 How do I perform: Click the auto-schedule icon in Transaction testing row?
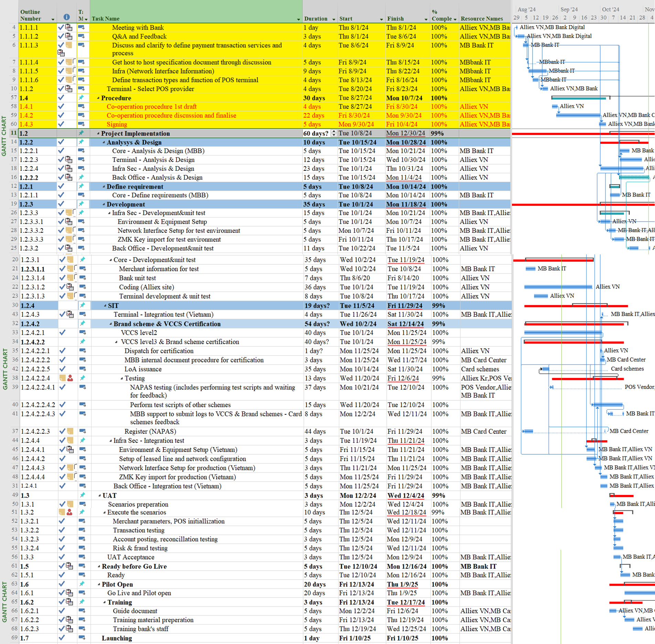(x=82, y=530)
